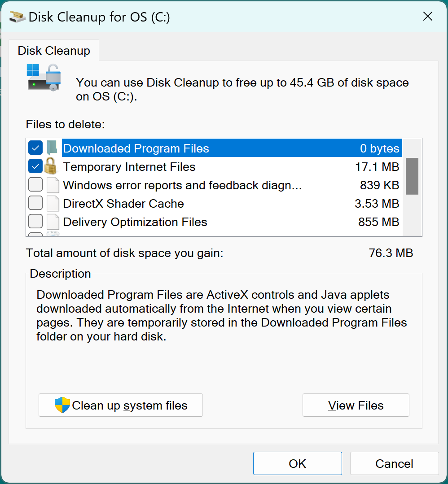This screenshot has width=448, height=484.
Task: Click Cancel to dismiss the dialog
Action: pyautogui.click(x=394, y=463)
